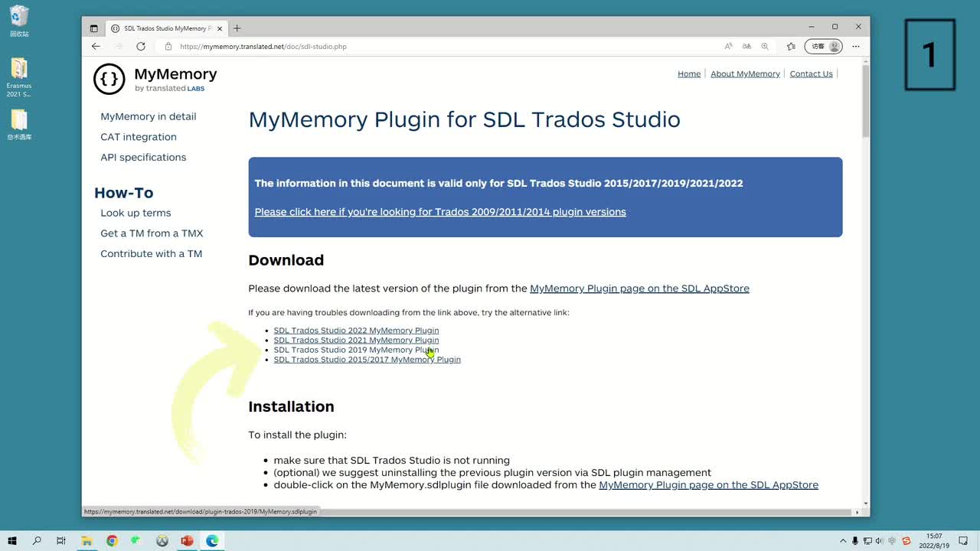Show hidden system tray icons

(x=844, y=541)
